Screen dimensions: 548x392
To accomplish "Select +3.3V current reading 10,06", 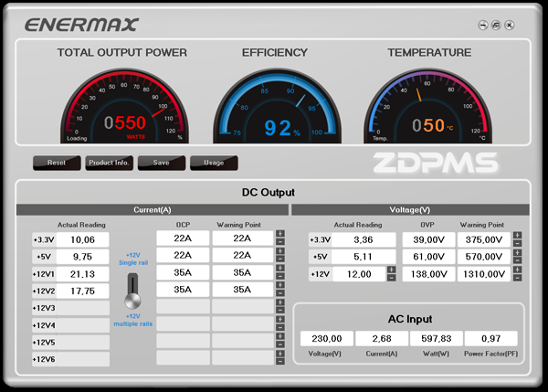I will click(x=83, y=240).
